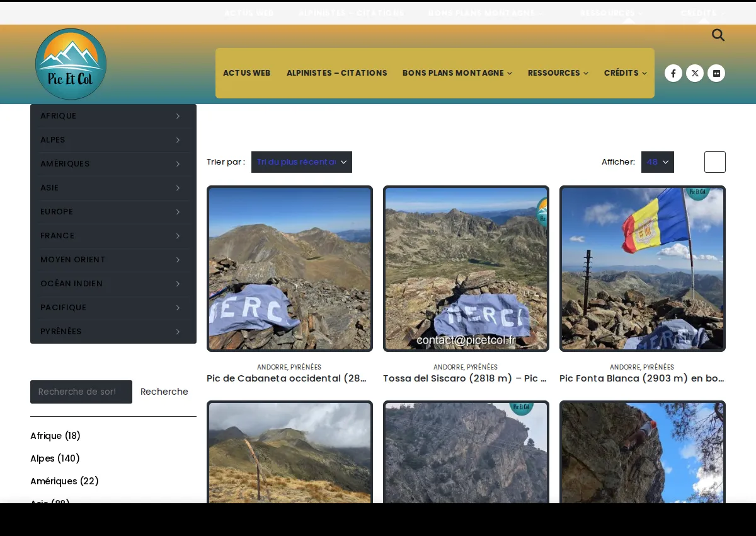Select AMÉRIQUES in sidebar menu
This screenshot has width=756, height=536.
pos(65,164)
